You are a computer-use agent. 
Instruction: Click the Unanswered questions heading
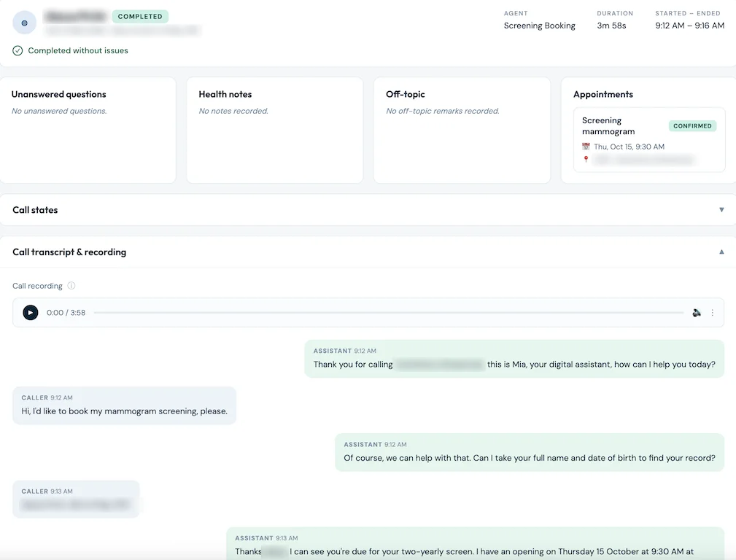(58, 94)
